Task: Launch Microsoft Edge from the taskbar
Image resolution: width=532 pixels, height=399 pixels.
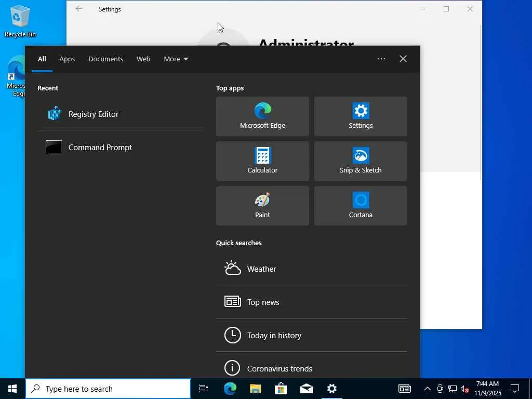Action: coord(230,389)
